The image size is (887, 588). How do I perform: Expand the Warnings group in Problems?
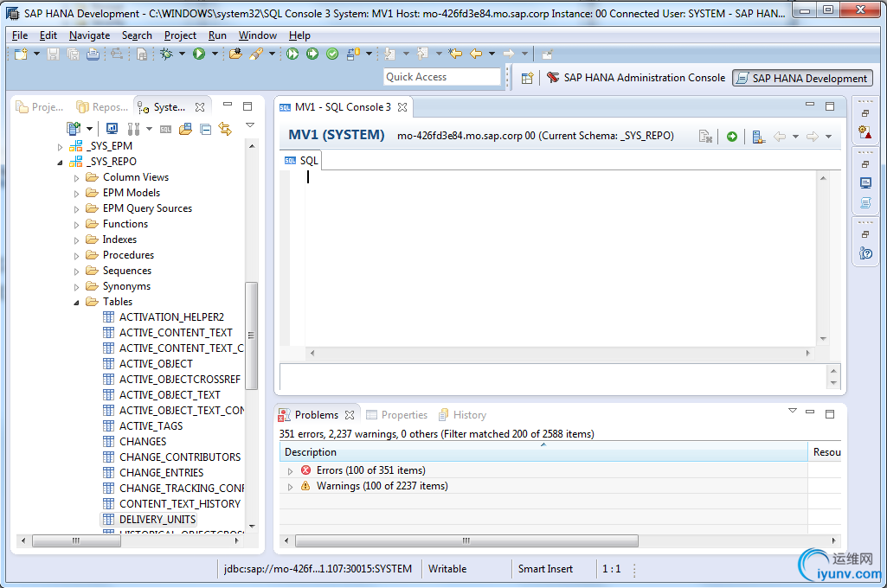coord(290,487)
